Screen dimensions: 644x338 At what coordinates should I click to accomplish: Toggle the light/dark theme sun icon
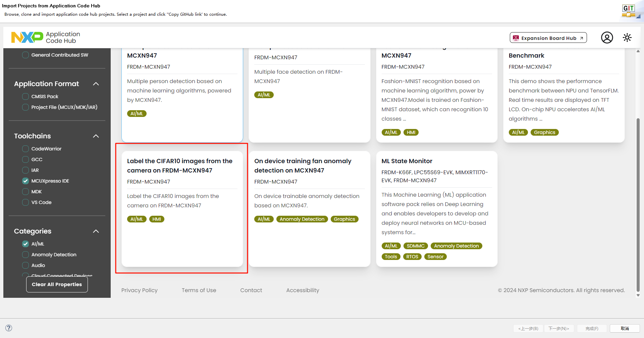point(627,38)
